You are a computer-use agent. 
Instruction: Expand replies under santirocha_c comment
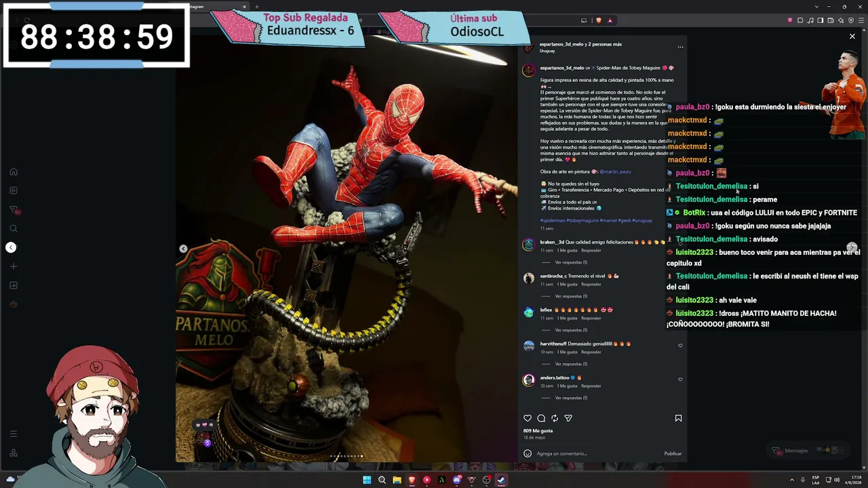click(x=571, y=296)
